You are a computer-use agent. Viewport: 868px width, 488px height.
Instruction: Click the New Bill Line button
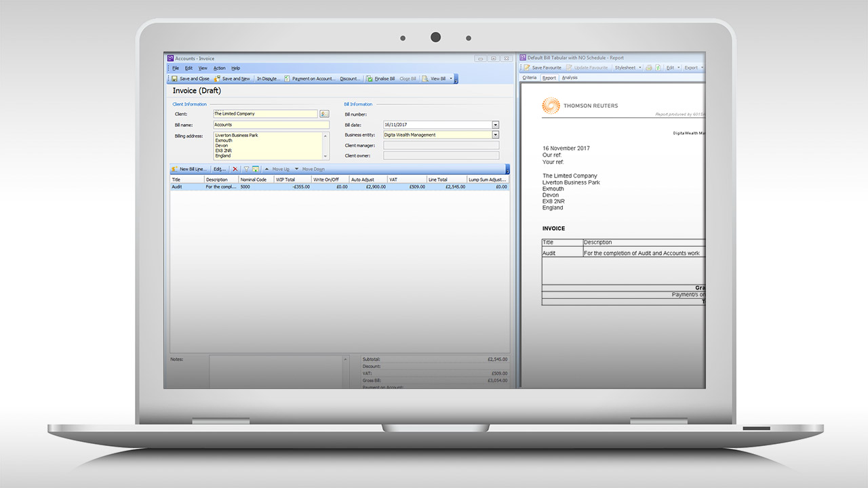pyautogui.click(x=189, y=169)
